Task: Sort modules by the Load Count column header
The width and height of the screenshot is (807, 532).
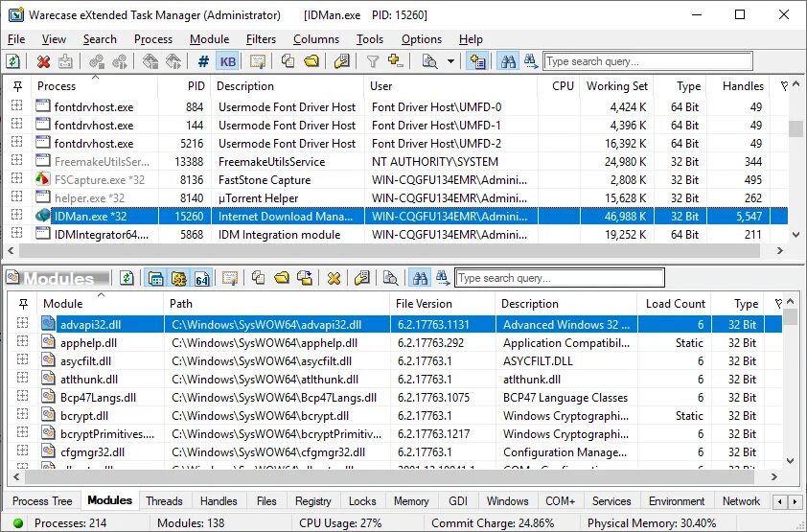Action: [675, 304]
